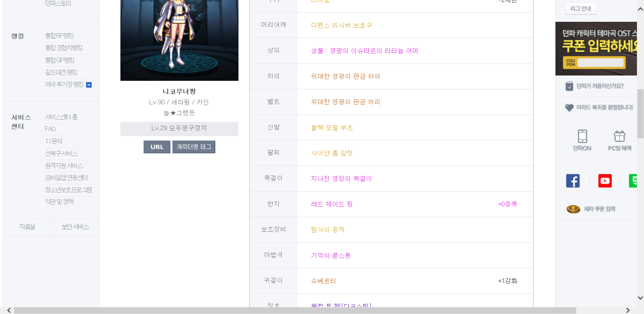Click the 캐릭터명 태그 button
644x314 pixels.
[x=194, y=147]
